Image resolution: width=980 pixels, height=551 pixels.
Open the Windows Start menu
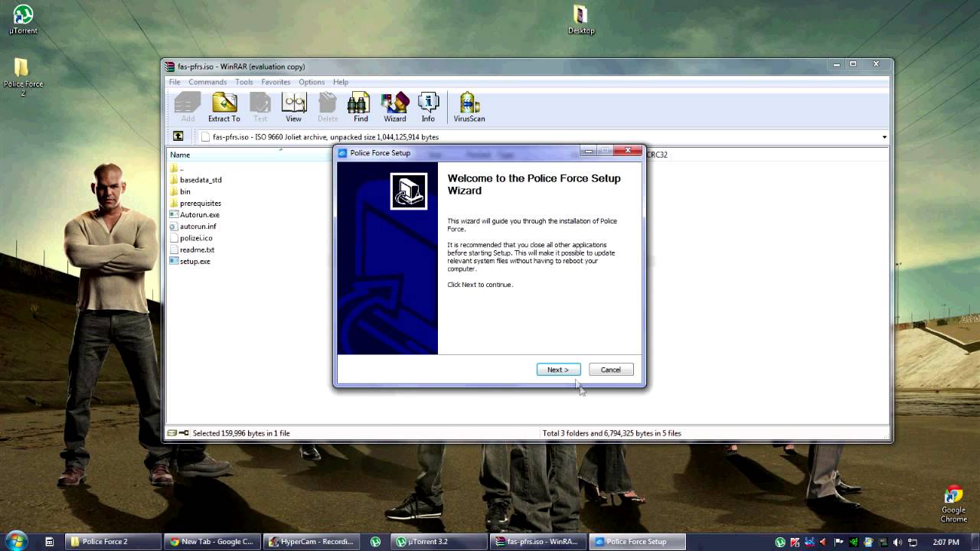tap(16, 540)
